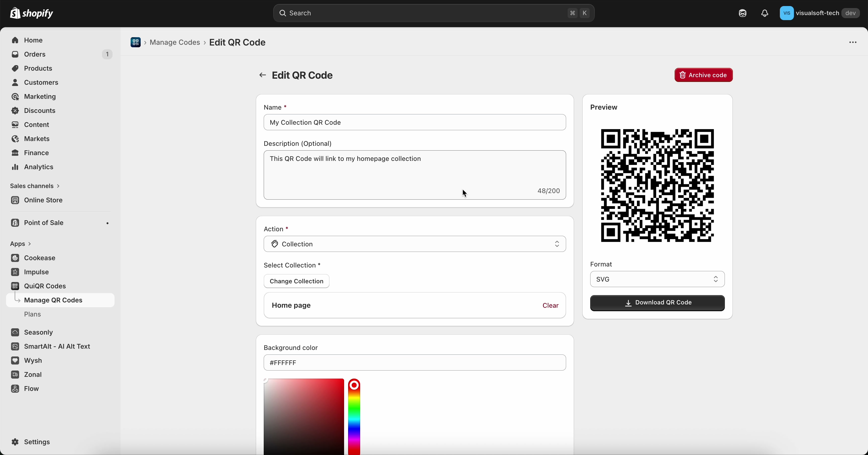
Task: Pick a hue on the color slider
Action: click(354, 418)
